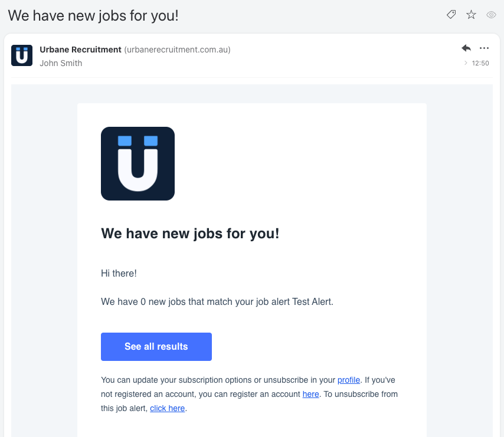Toggle the star next to the eye icon
This screenshot has height=437, width=504.
pos(471,14)
